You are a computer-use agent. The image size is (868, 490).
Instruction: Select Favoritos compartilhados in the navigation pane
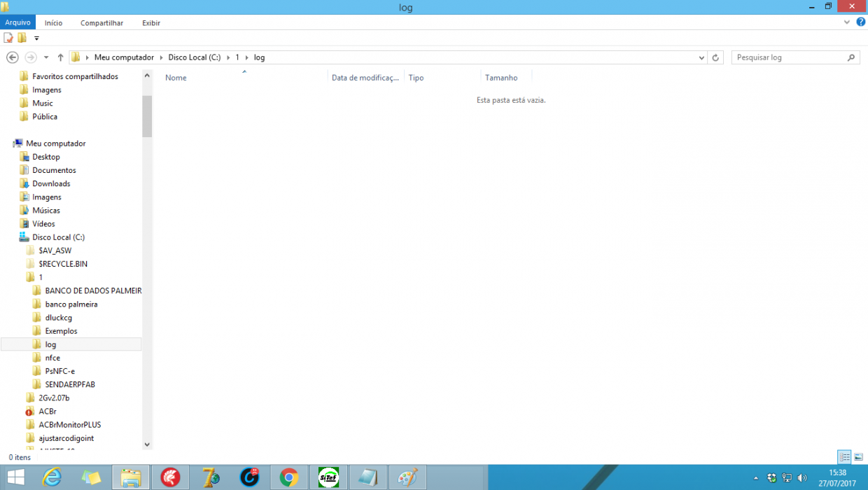[x=75, y=76]
